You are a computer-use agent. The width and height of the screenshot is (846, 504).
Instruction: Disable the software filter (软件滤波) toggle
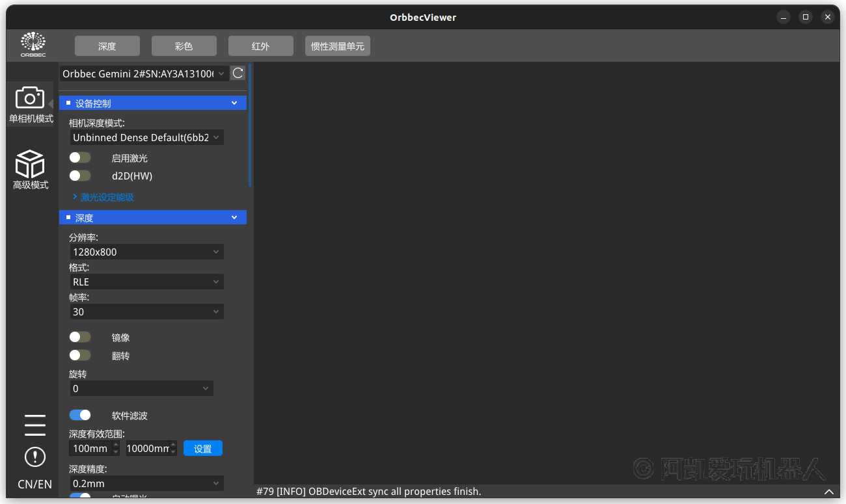click(x=80, y=415)
